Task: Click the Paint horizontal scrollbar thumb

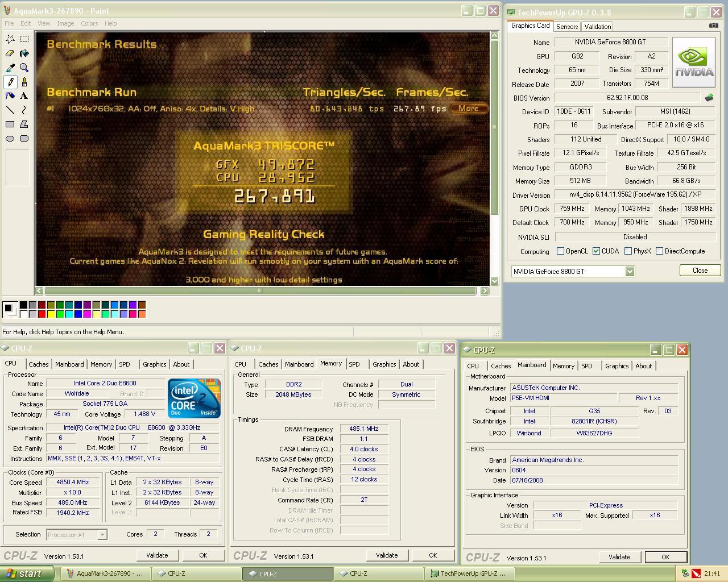Action: (260, 290)
